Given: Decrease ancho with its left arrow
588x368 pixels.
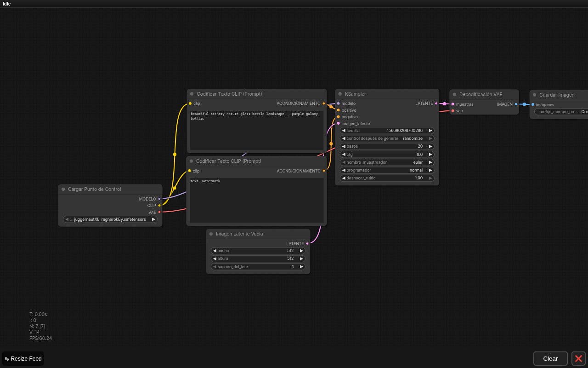Looking at the screenshot, I should pos(215,251).
